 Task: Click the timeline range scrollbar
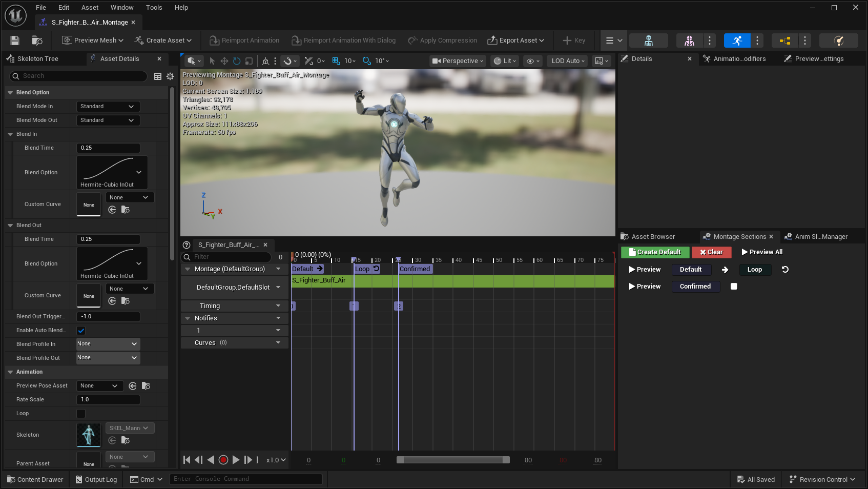[x=453, y=460]
